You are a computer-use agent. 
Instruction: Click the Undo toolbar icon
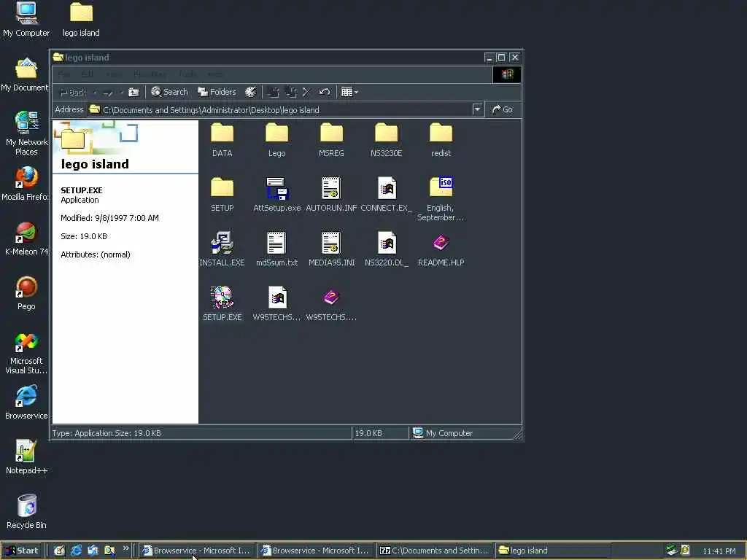pyautogui.click(x=325, y=92)
